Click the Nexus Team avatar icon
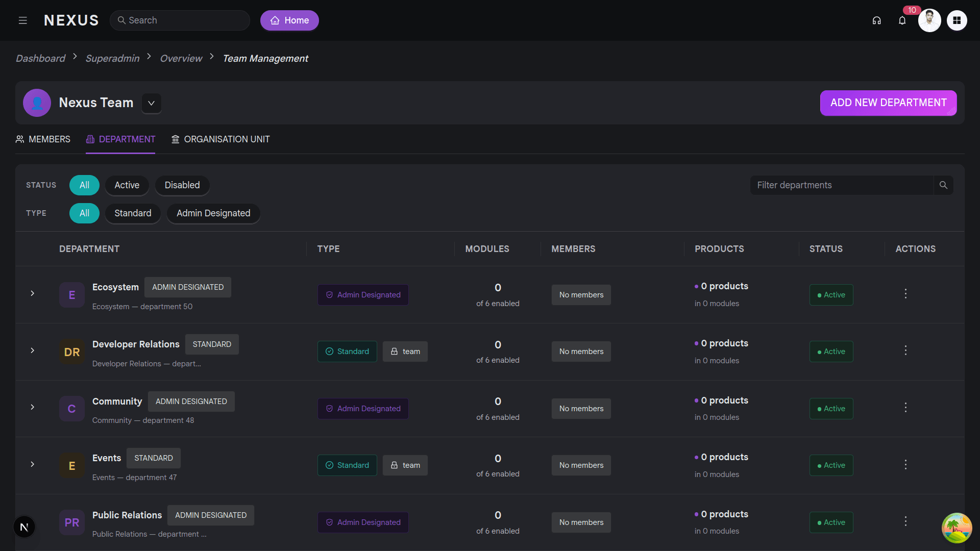This screenshot has width=980, height=551. (x=37, y=103)
